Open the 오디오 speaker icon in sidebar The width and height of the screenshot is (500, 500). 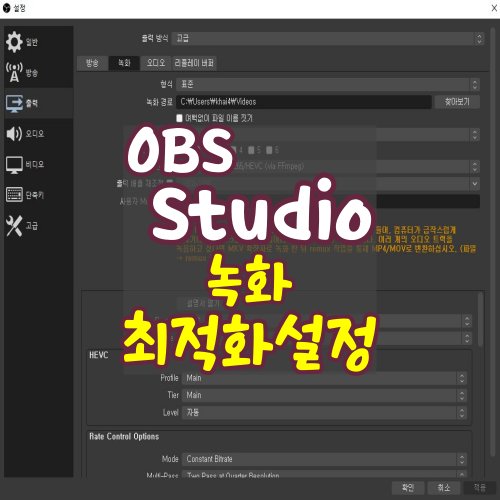click(14, 134)
